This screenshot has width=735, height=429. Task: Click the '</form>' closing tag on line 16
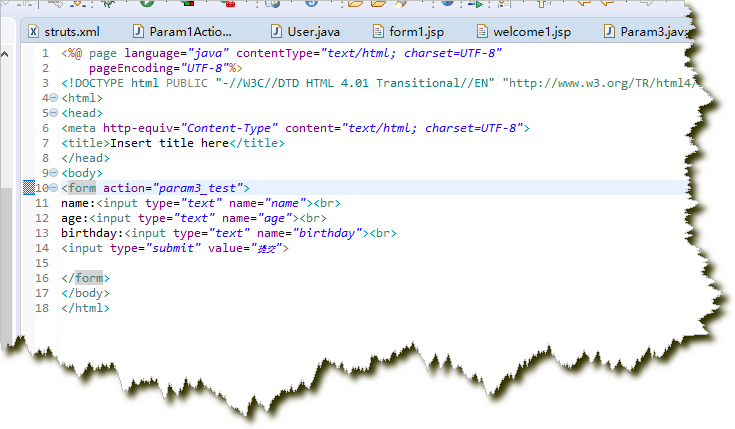click(85, 278)
